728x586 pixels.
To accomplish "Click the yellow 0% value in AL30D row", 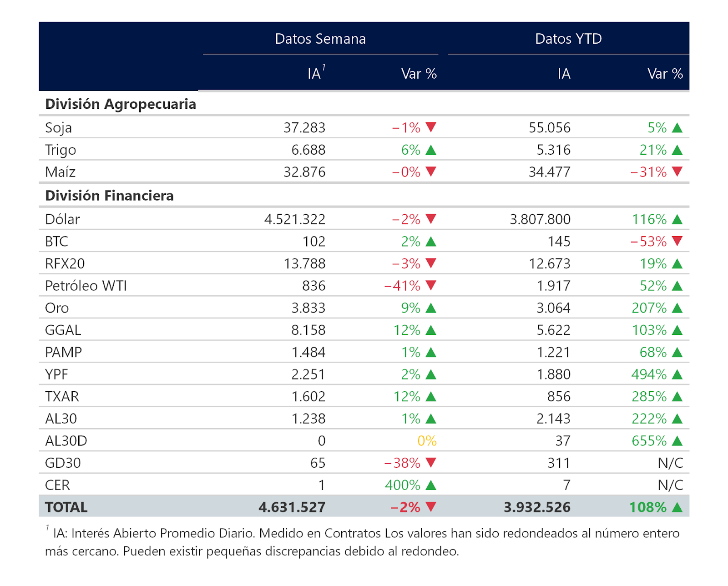I will pyautogui.click(x=427, y=441).
